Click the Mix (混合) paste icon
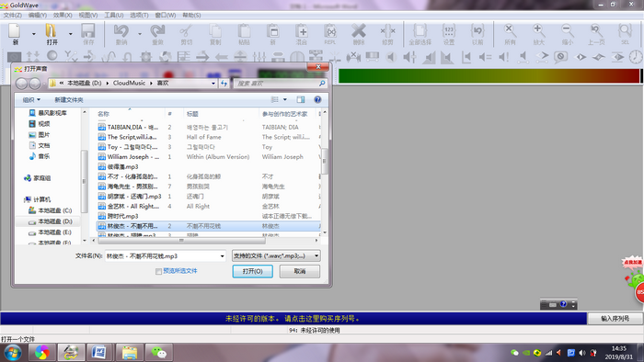Viewport: 644px width, 362px height. coord(302,34)
